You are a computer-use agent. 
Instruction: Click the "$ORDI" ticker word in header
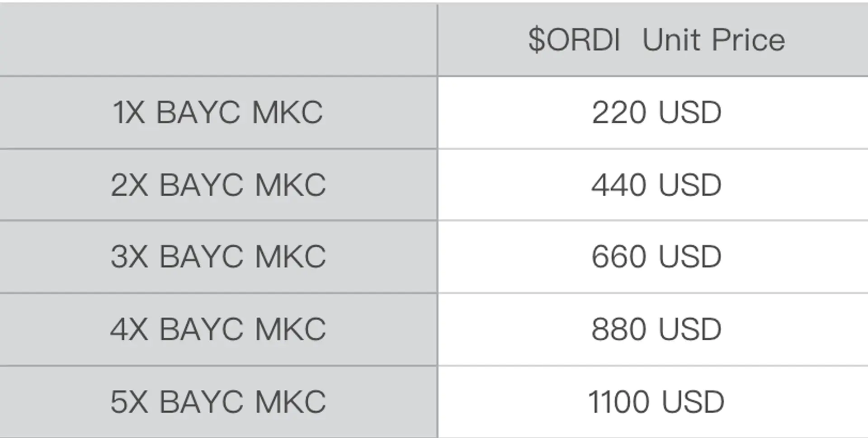(x=574, y=40)
